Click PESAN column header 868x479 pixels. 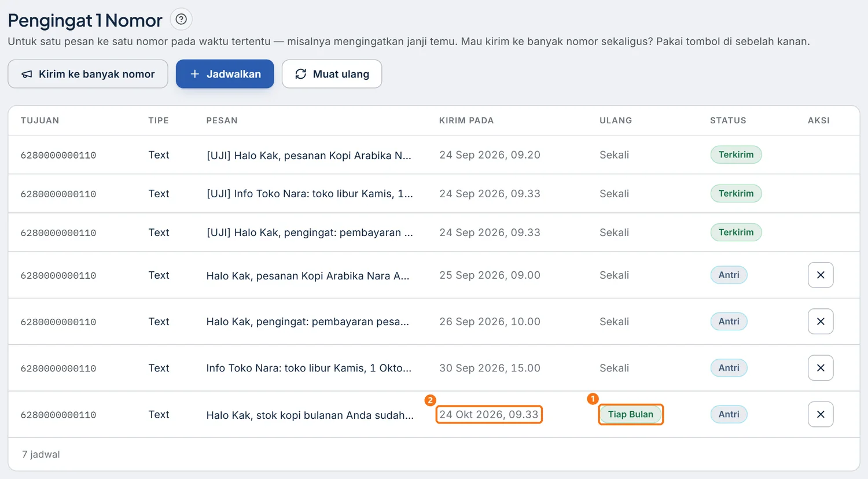pyautogui.click(x=222, y=120)
